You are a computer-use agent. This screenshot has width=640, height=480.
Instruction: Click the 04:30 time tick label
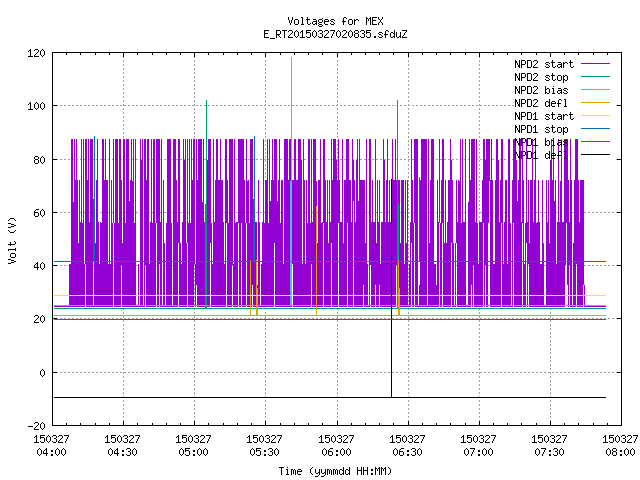(122, 452)
